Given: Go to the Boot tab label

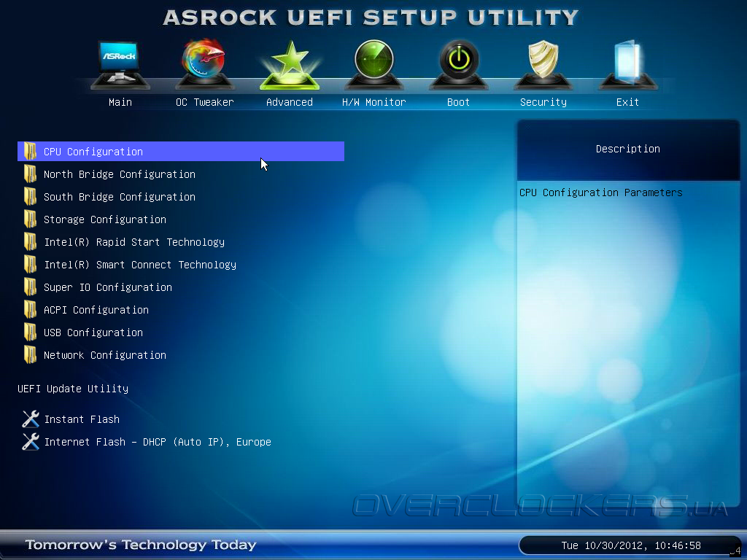Looking at the screenshot, I should click(458, 102).
